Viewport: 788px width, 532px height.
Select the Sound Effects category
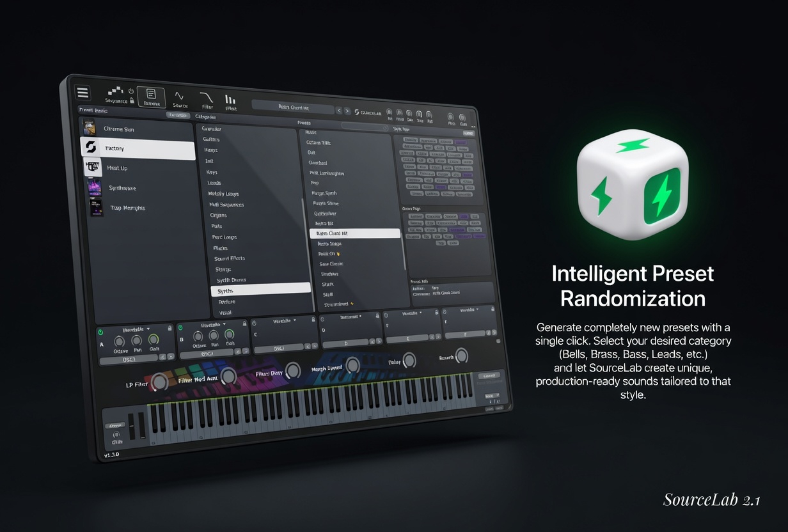click(230, 258)
